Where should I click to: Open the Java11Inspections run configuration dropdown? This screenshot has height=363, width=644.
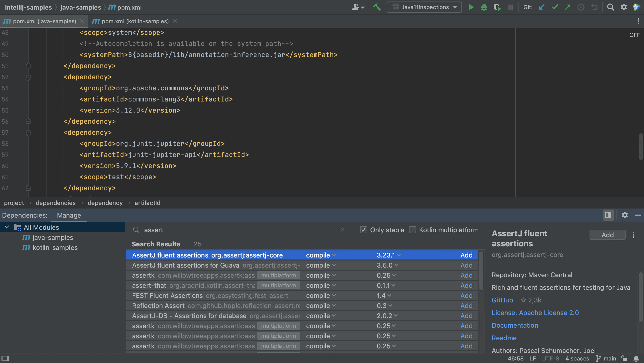[424, 7]
